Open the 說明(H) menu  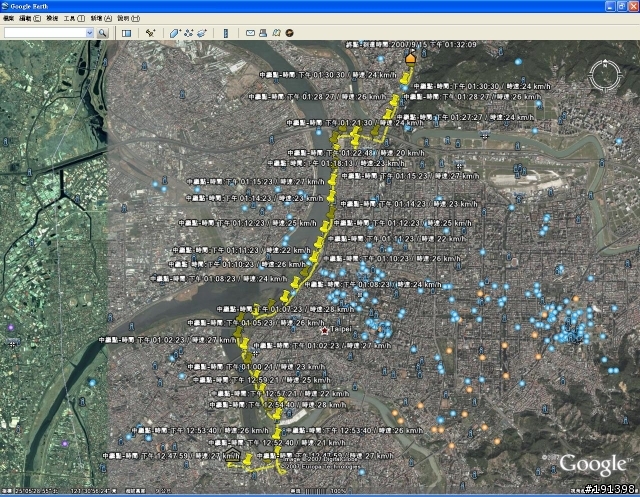click(x=128, y=18)
